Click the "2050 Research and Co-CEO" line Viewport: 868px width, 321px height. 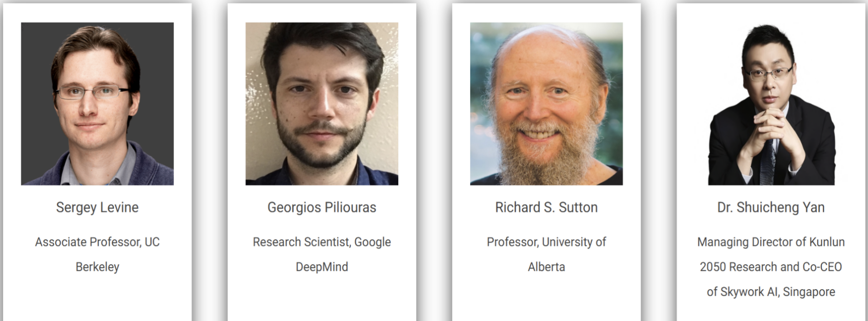[x=771, y=267]
